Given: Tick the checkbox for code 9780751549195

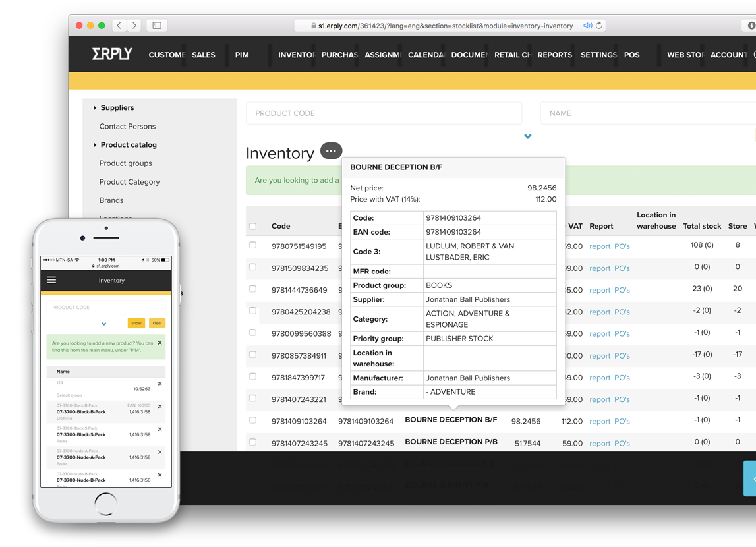Looking at the screenshot, I should point(252,245).
